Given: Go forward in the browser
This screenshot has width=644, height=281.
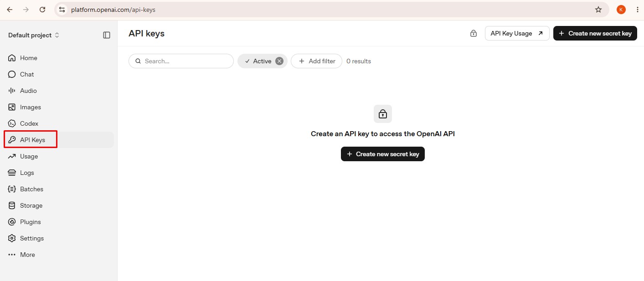Looking at the screenshot, I should point(26,10).
